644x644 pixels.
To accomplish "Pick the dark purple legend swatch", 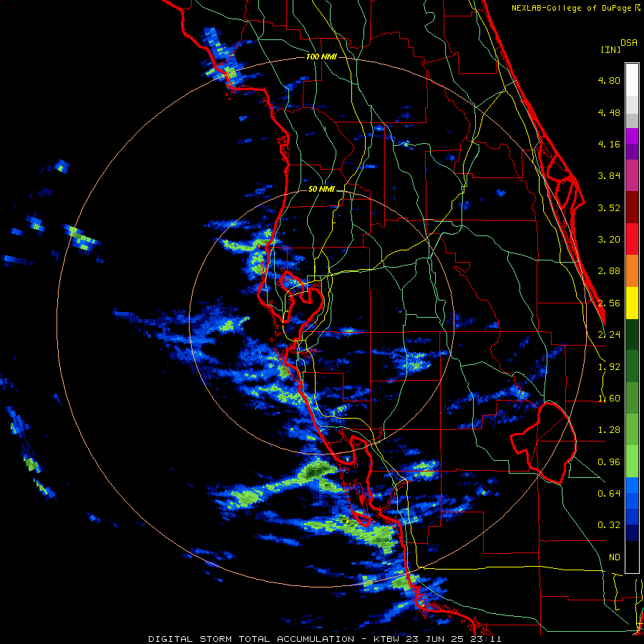I will click(x=632, y=152).
